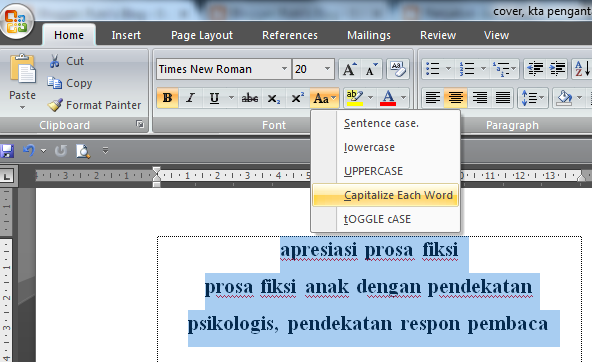592x362 pixels.
Task: Click the first line indent ruler marker
Action: tap(157, 170)
